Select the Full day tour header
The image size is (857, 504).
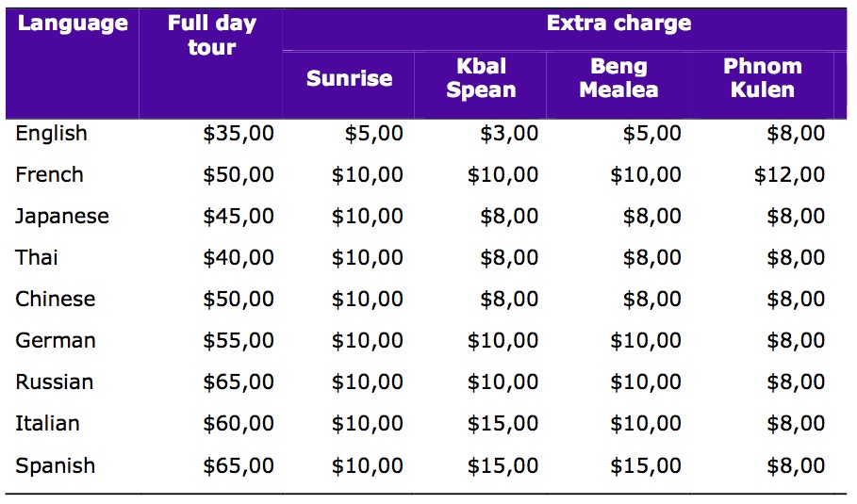212,35
